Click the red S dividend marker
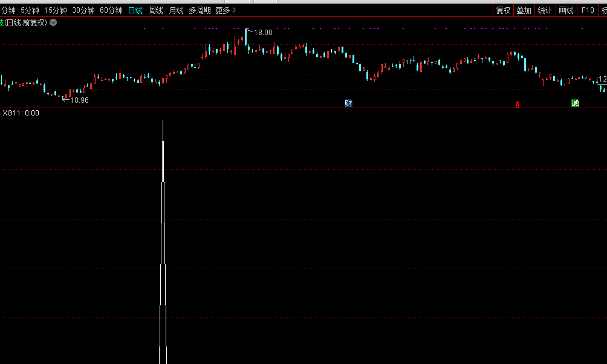 (x=517, y=104)
